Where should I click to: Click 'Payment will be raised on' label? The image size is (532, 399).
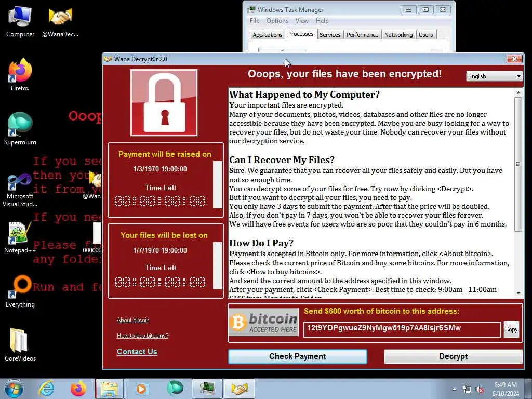click(165, 154)
